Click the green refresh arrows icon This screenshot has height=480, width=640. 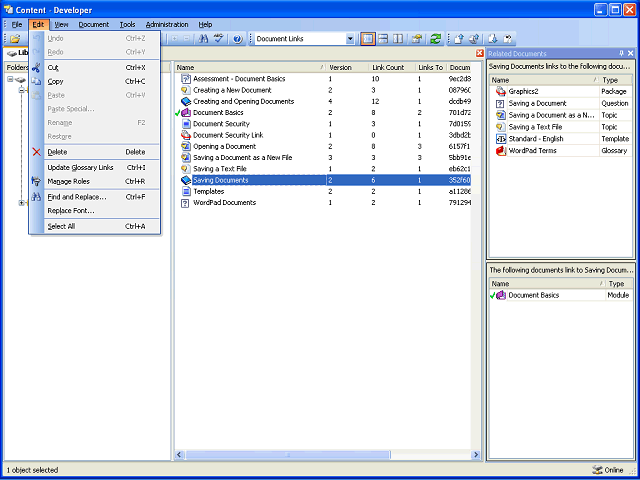436,39
